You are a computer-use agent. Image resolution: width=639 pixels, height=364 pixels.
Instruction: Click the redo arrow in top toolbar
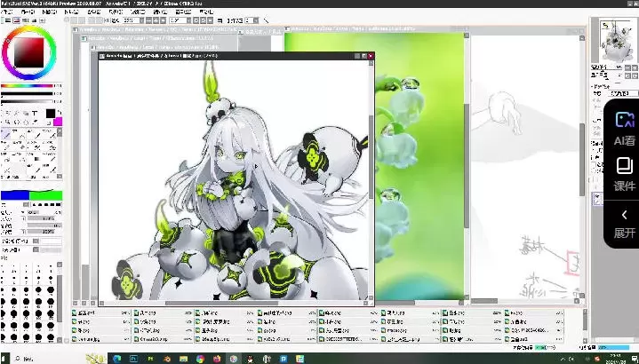click(82, 20)
